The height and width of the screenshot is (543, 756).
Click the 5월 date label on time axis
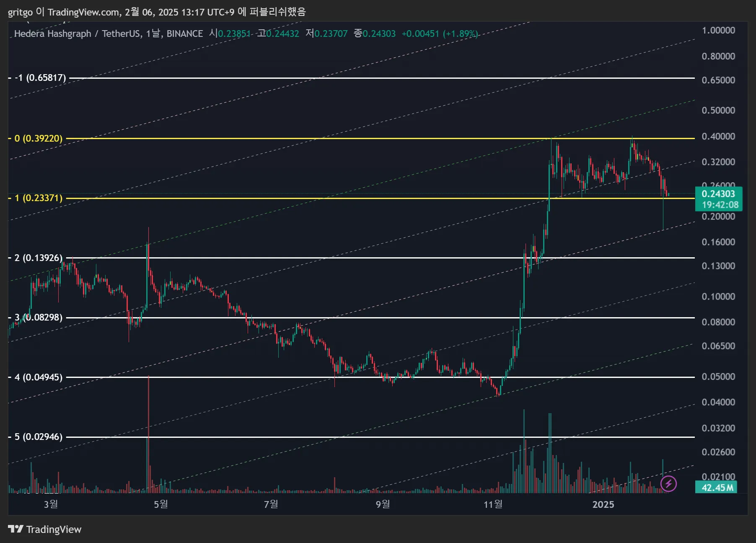(x=161, y=504)
